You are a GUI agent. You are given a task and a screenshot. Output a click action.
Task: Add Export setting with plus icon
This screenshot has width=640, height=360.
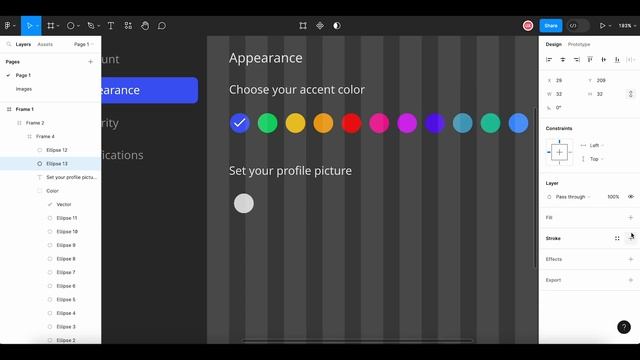coord(631,280)
